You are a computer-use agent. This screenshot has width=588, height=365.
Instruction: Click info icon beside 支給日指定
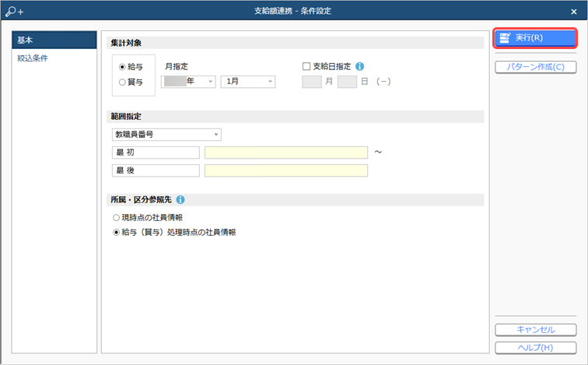(359, 66)
